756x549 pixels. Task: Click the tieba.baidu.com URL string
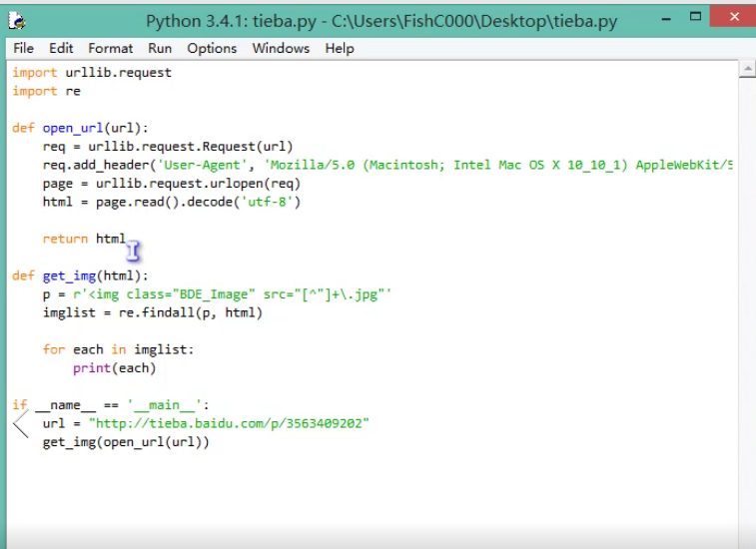[x=230, y=423]
